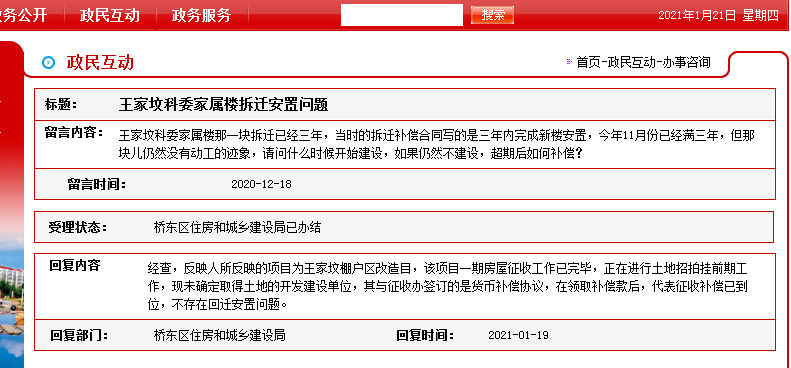This screenshot has width=791, height=368.
Task: Click the purple arrow icon before breadcrumb
Action: (x=569, y=62)
